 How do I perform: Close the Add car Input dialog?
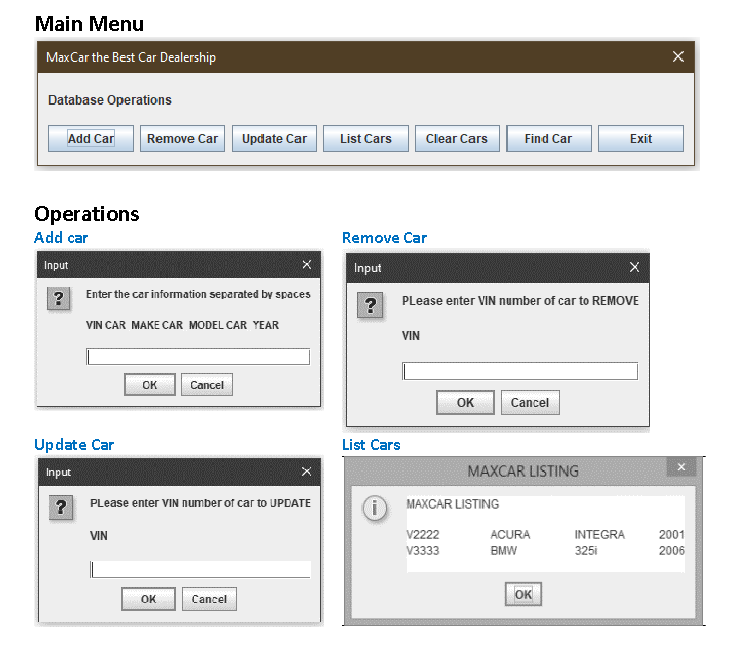click(306, 264)
